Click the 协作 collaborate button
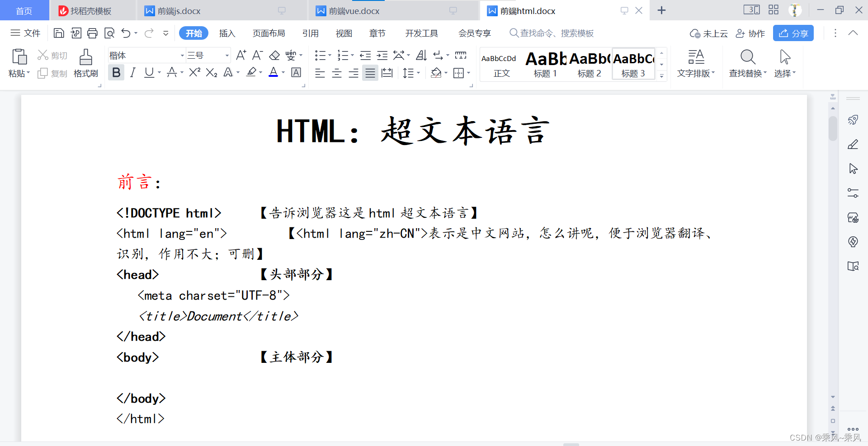 750,33
